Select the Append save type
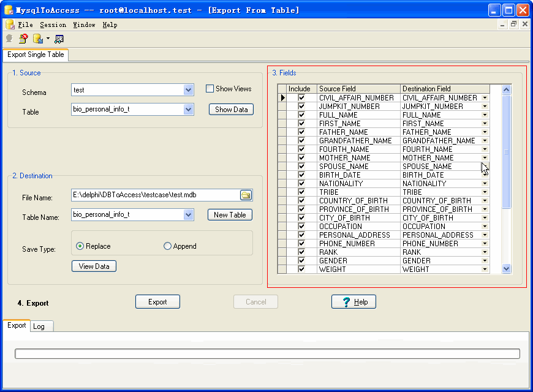 167,246
